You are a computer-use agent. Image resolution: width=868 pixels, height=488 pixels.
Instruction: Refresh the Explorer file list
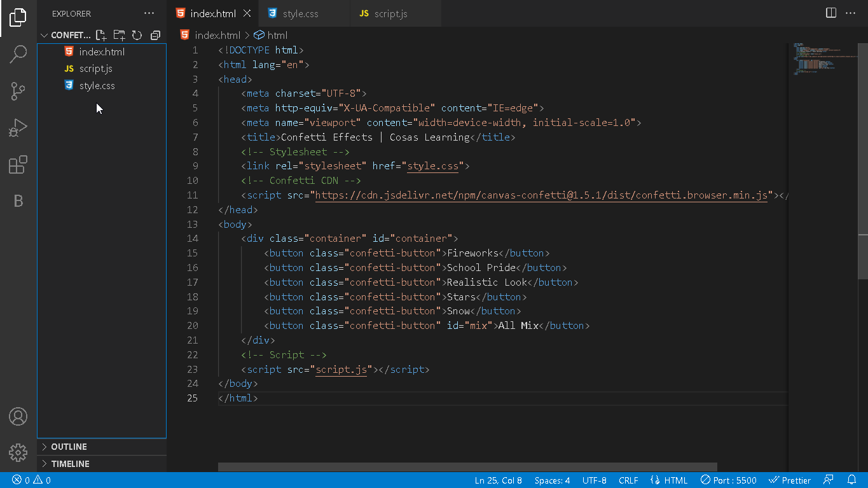[x=137, y=35]
